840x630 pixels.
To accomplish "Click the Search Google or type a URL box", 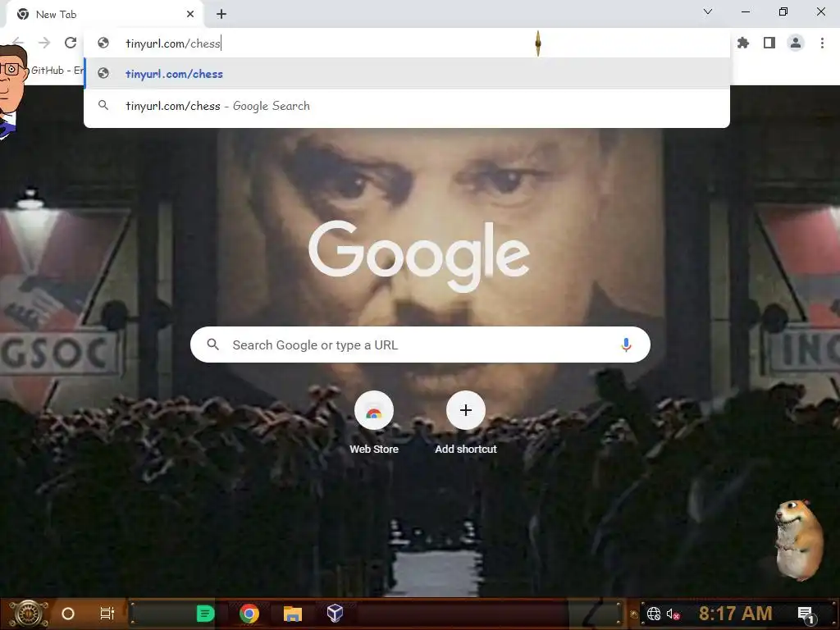I will point(420,345).
